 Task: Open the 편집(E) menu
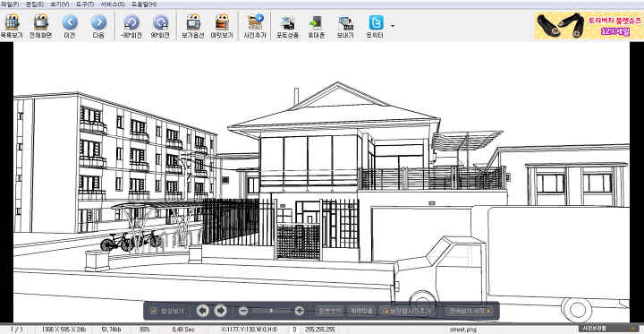point(35,4)
